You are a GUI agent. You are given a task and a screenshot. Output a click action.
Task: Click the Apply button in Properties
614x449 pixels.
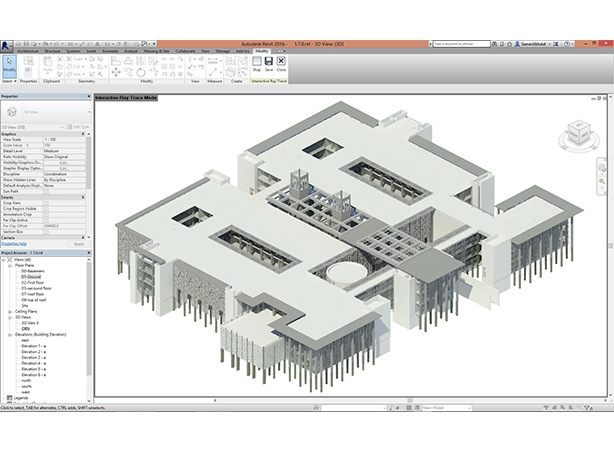click(x=80, y=243)
